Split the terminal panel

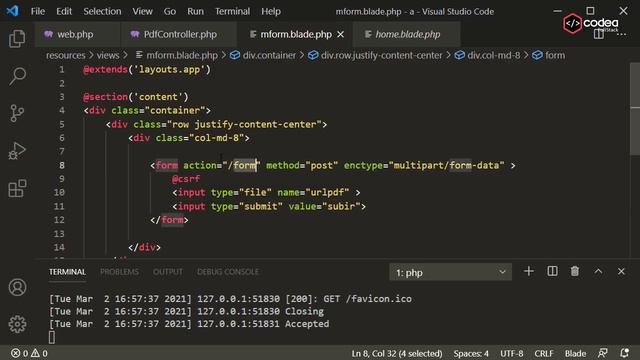(x=552, y=271)
